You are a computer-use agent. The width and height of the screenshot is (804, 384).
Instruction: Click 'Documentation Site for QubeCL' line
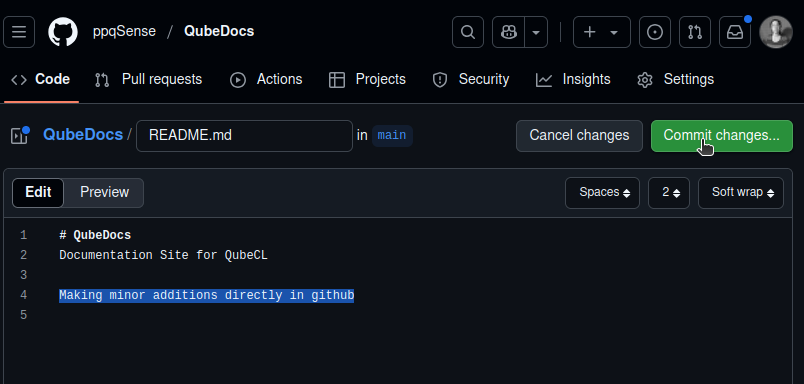coord(163,255)
